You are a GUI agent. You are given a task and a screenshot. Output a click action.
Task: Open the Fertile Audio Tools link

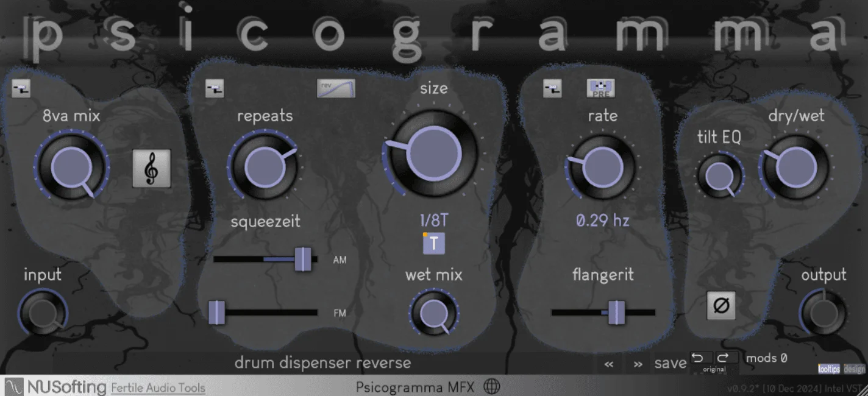(158, 387)
